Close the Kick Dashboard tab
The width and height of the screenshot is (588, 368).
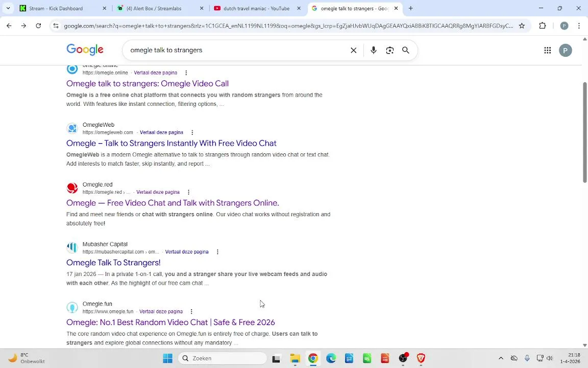click(x=105, y=8)
